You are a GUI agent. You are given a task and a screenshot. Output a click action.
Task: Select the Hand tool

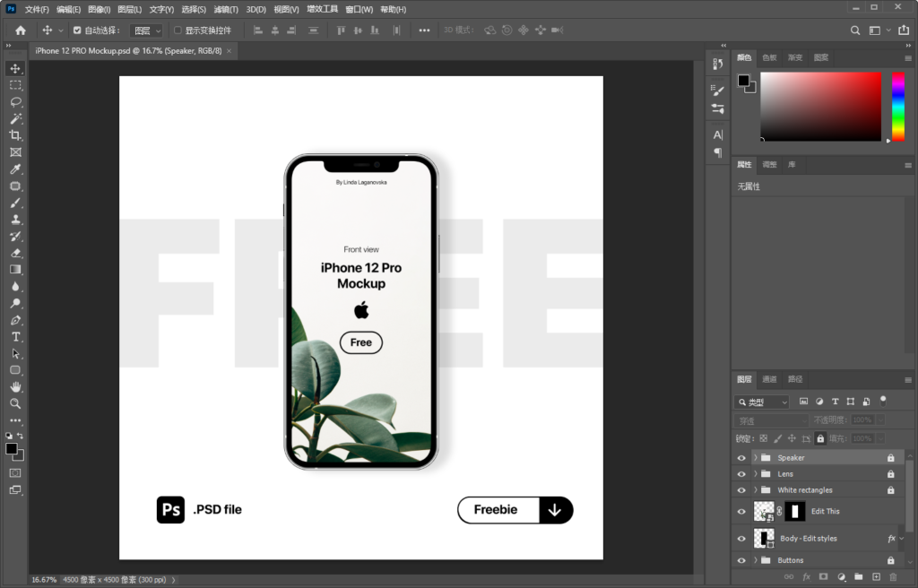point(15,387)
